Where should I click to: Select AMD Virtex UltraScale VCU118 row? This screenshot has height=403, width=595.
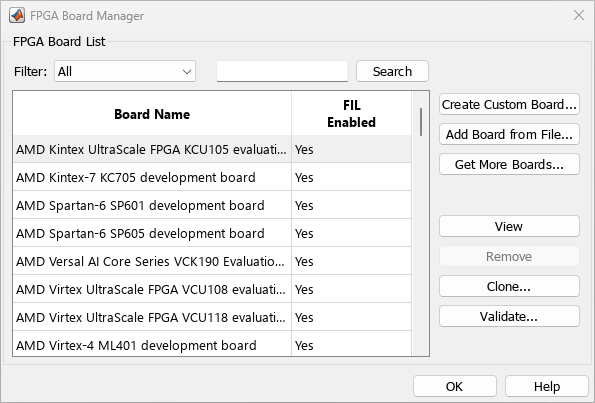tap(212, 317)
